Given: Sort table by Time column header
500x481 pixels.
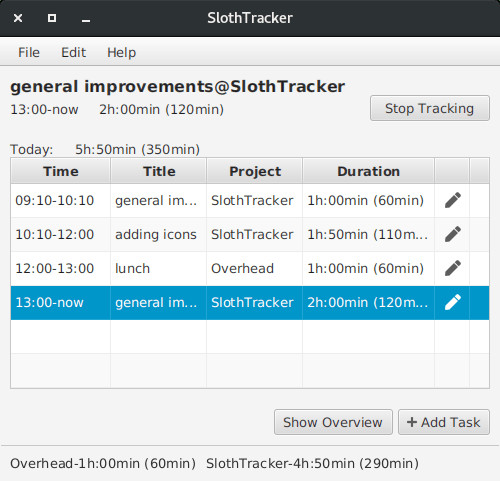Looking at the screenshot, I should click(61, 171).
